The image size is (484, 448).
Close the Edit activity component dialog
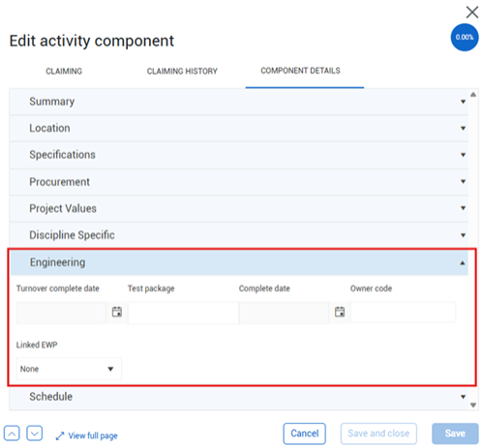(x=472, y=13)
